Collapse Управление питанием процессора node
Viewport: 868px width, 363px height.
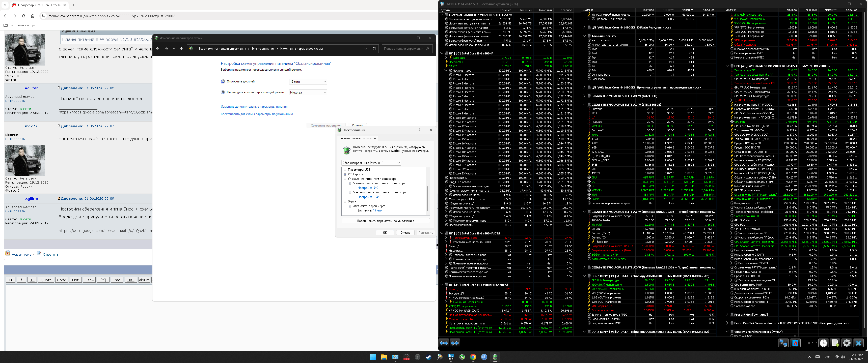pos(345,179)
